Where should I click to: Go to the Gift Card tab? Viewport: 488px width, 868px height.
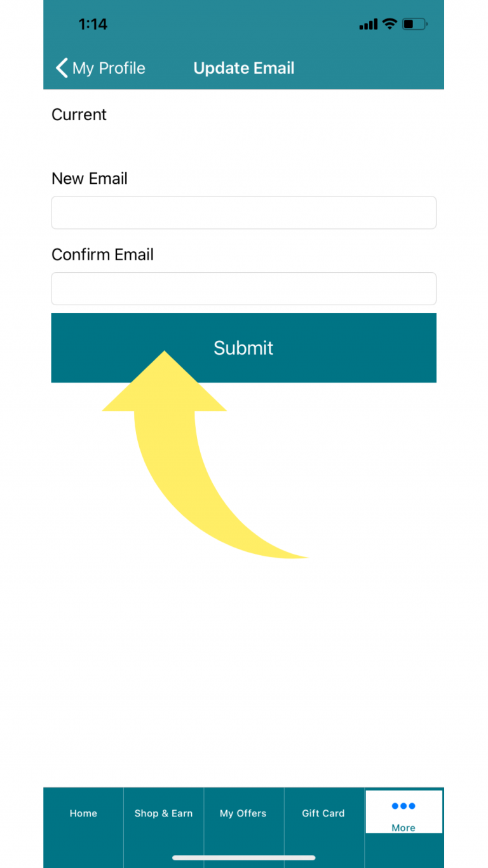[323, 813]
